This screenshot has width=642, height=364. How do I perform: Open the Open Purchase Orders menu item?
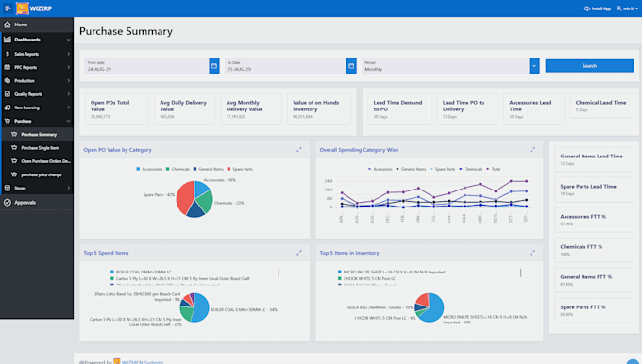coord(38,161)
